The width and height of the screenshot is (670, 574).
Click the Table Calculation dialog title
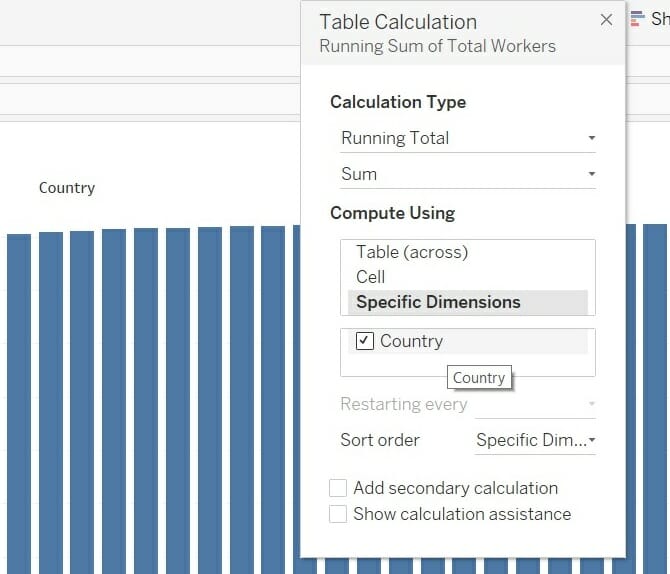(398, 22)
